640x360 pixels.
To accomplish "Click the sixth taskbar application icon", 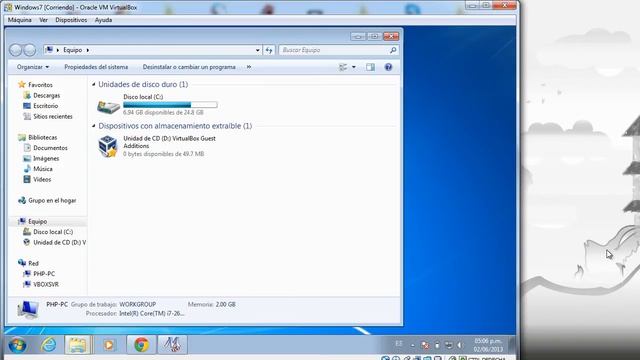I will (x=173, y=345).
